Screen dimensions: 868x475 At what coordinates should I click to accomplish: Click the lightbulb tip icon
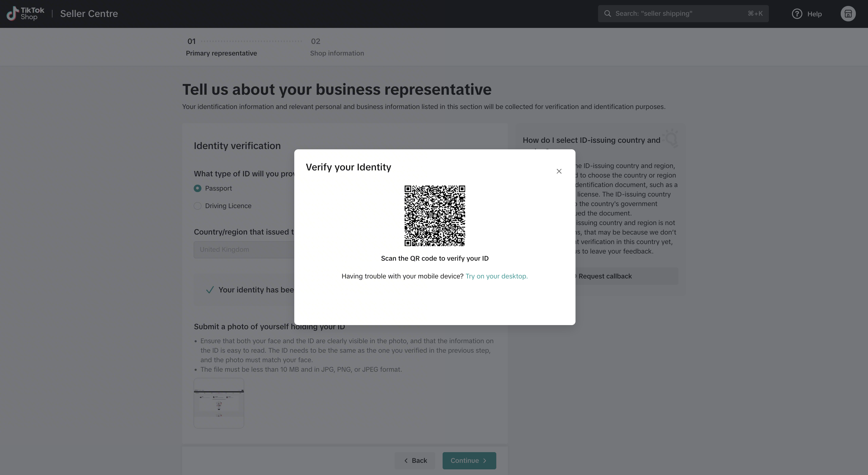670,138
